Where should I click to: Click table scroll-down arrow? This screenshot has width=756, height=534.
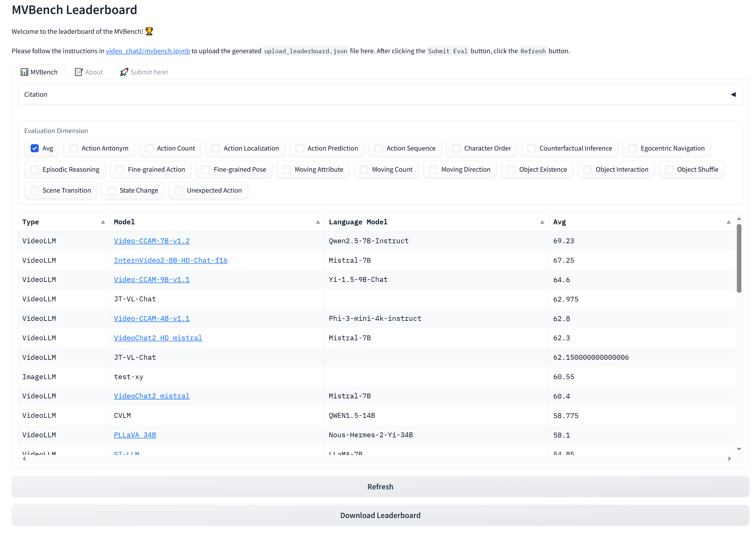click(x=739, y=449)
